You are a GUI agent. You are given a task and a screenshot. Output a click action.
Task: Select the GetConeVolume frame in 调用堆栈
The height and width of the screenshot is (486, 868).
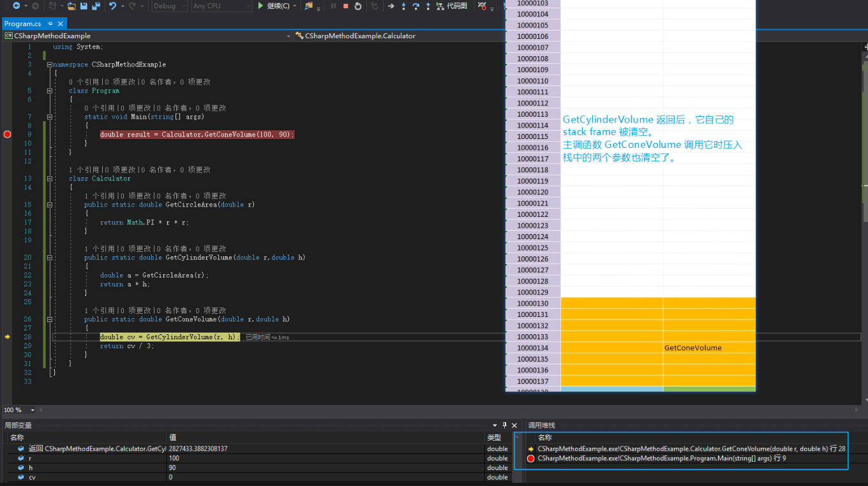692,448
